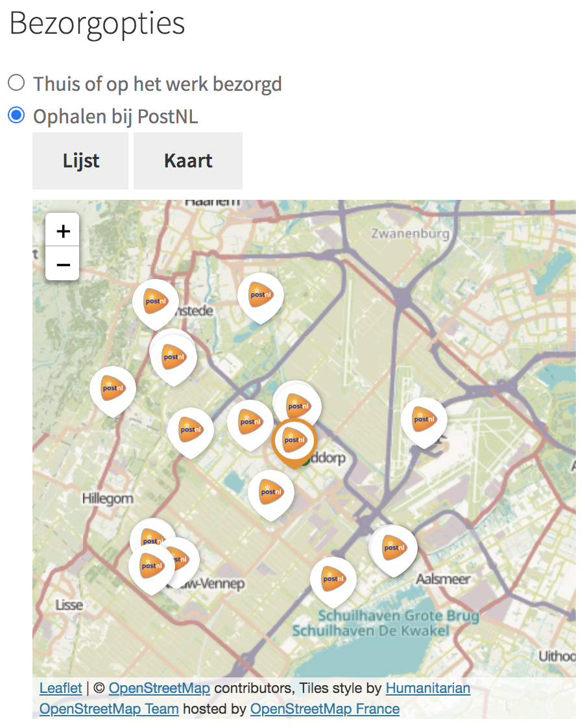This screenshot has width=585, height=728.
Task: Open the OpenStreetMap copyright link
Action: (159, 688)
